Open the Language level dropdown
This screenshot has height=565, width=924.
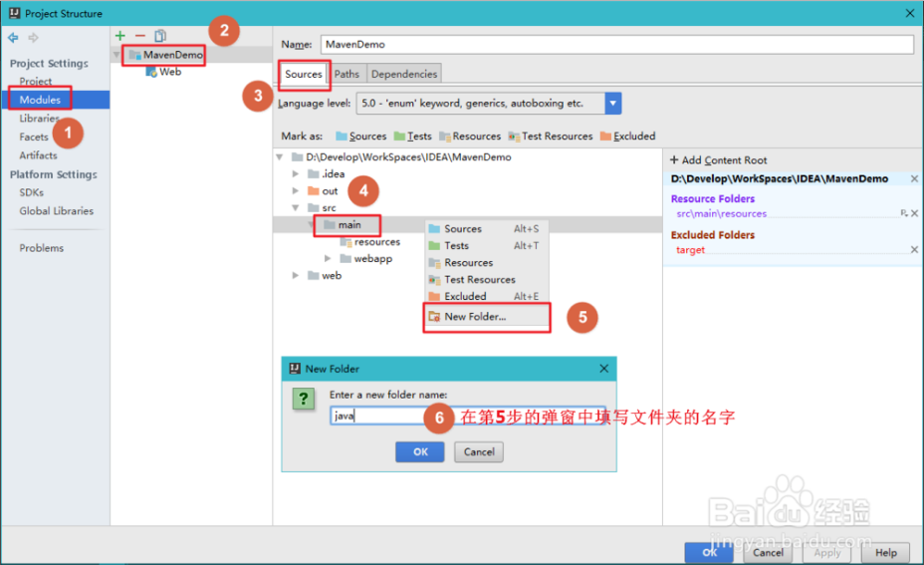point(613,104)
